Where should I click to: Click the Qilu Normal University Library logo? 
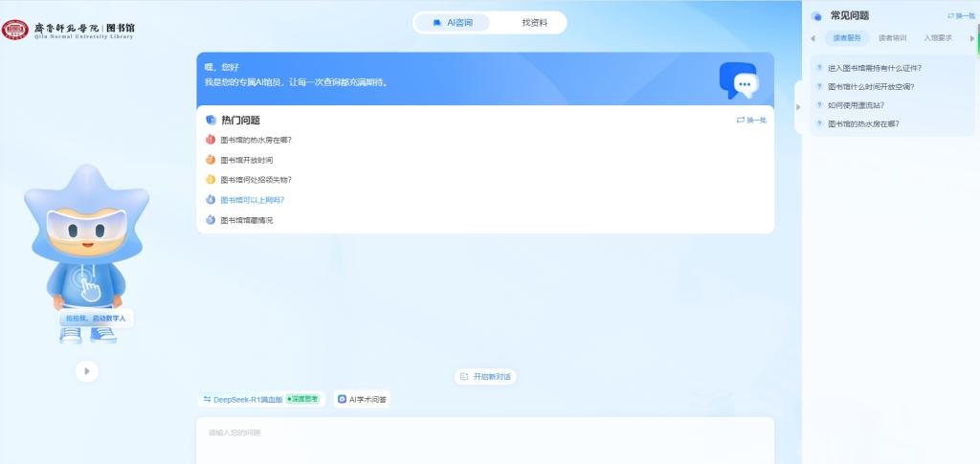tap(68, 30)
